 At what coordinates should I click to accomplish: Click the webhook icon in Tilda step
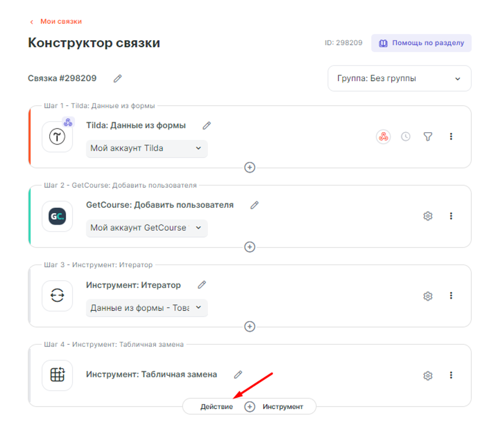pos(383,137)
